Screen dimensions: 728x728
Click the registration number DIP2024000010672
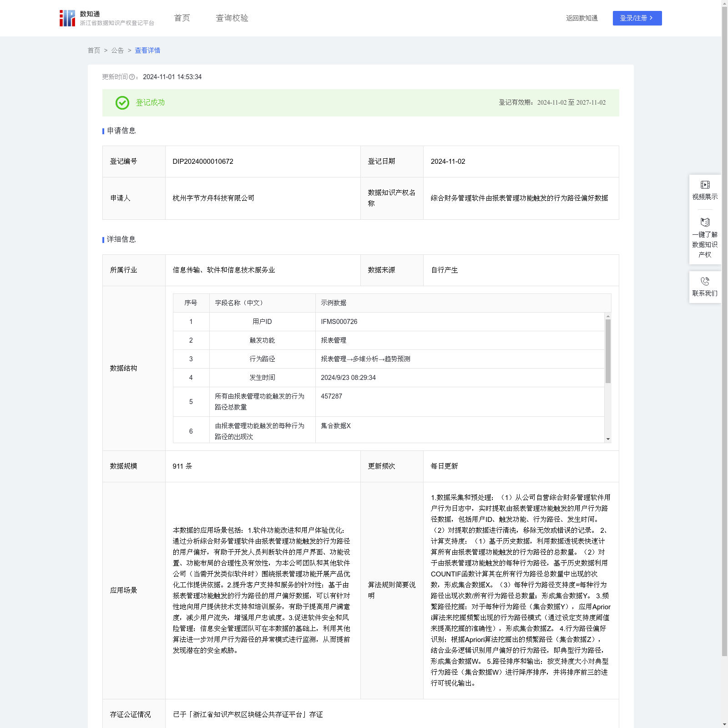[x=203, y=162]
